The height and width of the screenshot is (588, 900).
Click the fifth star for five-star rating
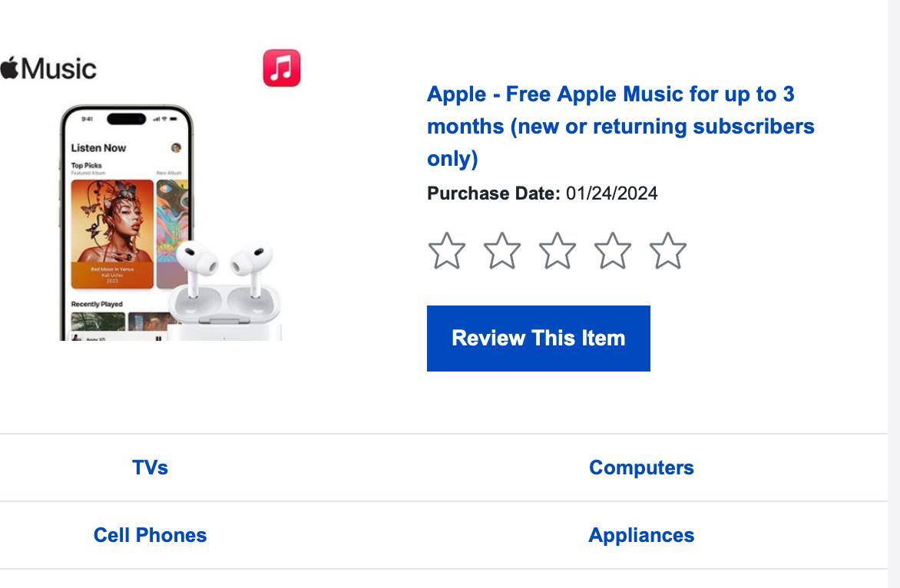coord(667,249)
